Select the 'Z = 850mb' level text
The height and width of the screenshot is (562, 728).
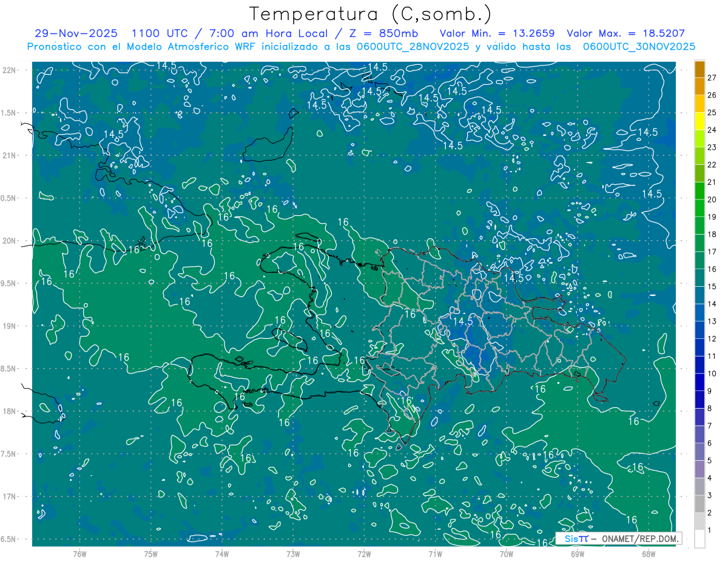pos(383,33)
